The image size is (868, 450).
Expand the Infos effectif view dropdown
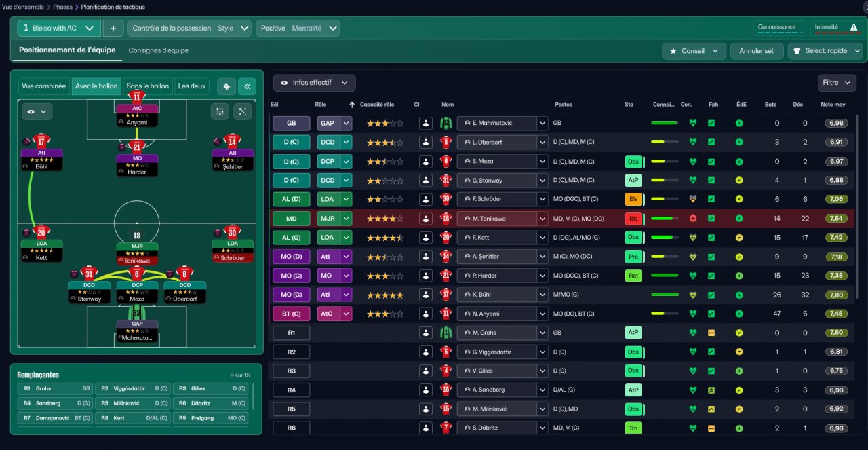click(x=314, y=83)
